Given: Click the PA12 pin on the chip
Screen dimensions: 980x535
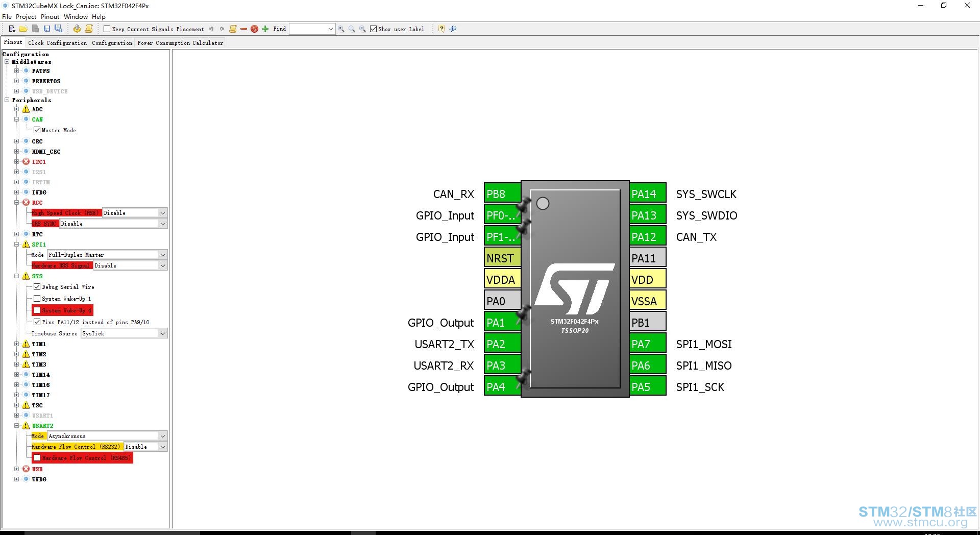Looking at the screenshot, I should coord(648,237).
